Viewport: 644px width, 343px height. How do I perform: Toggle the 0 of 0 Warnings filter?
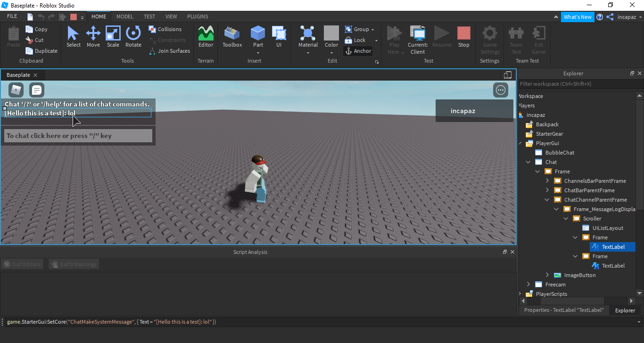[74, 264]
